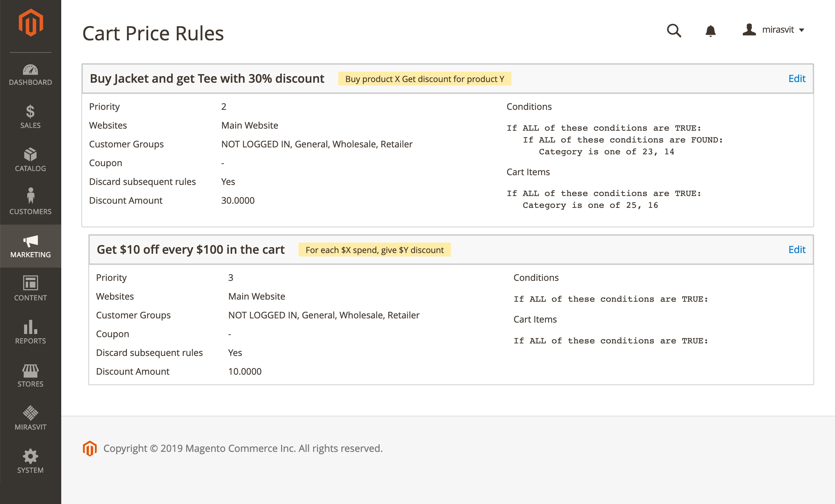This screenshot has height=504, width=835.
Task: Open the Customers menu
Action: point(31,202)
